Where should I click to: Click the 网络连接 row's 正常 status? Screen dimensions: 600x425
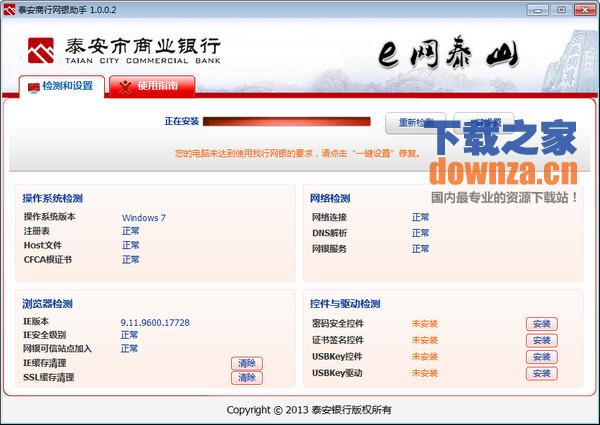click(420, 217)
